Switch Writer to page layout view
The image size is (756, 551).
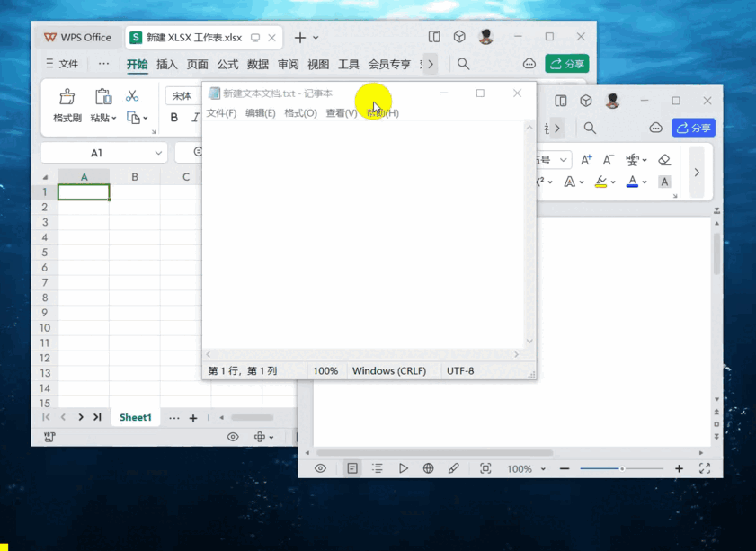(352, 468)
